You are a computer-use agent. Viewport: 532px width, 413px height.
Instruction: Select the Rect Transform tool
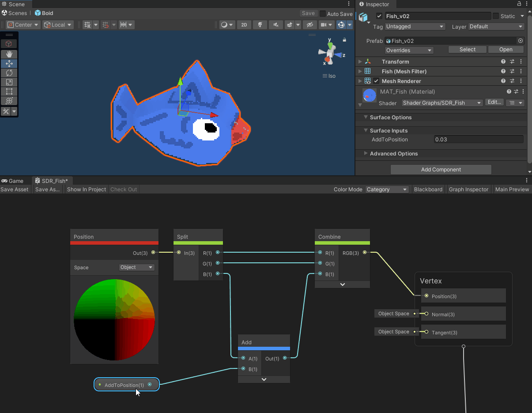coord(9,91)
